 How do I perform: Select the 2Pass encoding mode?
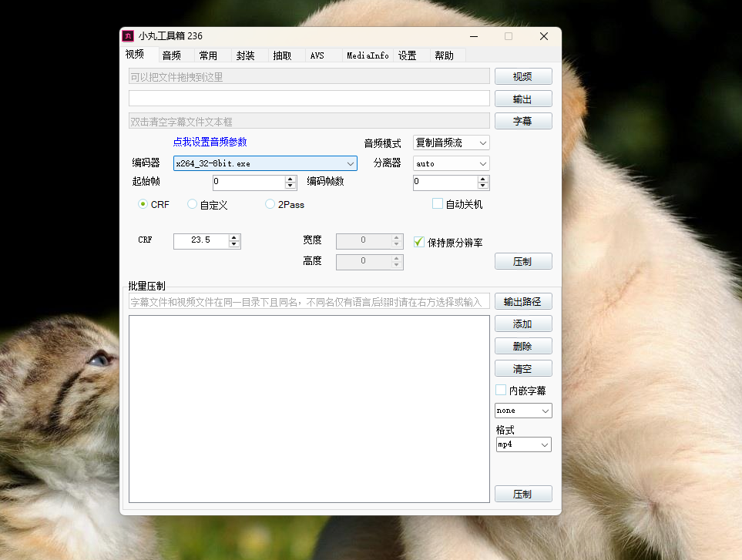tap(269, 204)
